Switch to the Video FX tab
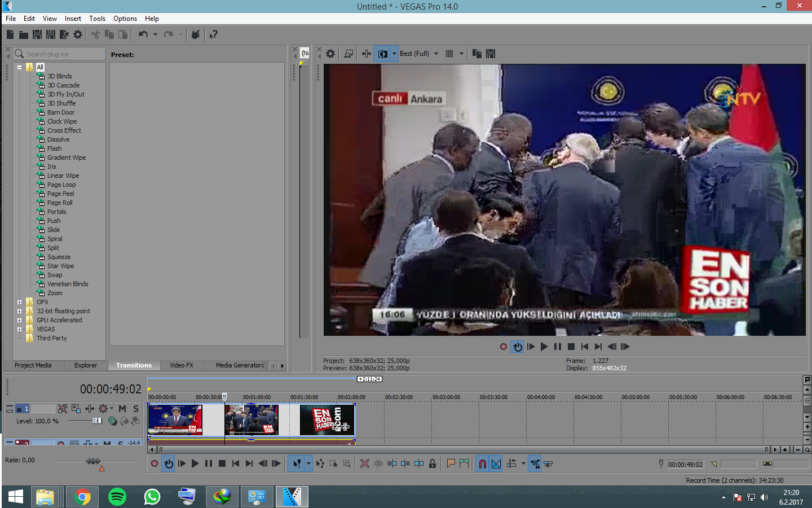The image size is (812, 508). pos(182,365)
